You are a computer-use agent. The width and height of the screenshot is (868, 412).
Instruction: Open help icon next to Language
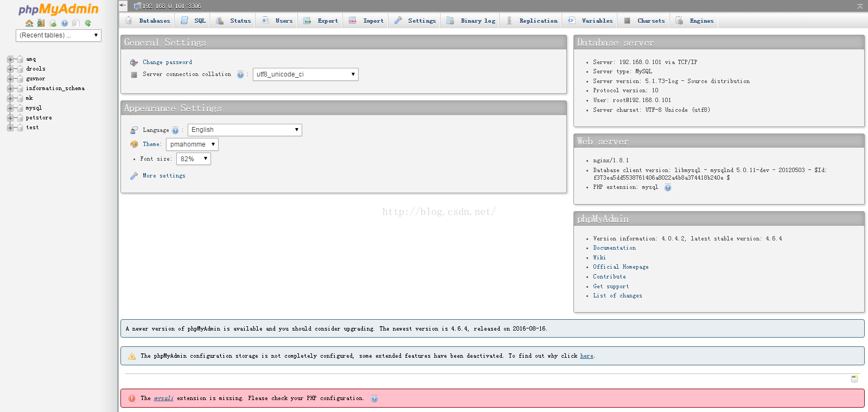tap(175, 131)
